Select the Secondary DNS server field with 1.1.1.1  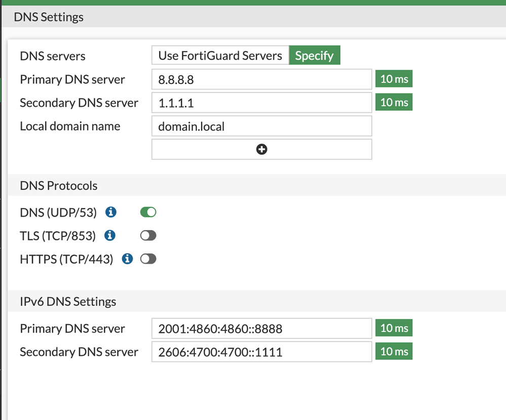pos(261,102)
